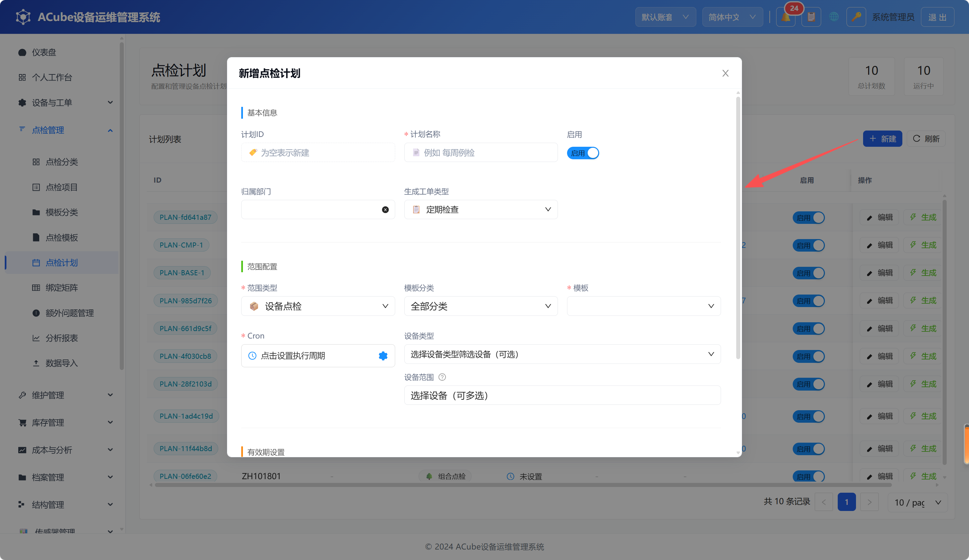Click the globe icon in header
This screenshot has width=969, height=560.
click(833, 17)
